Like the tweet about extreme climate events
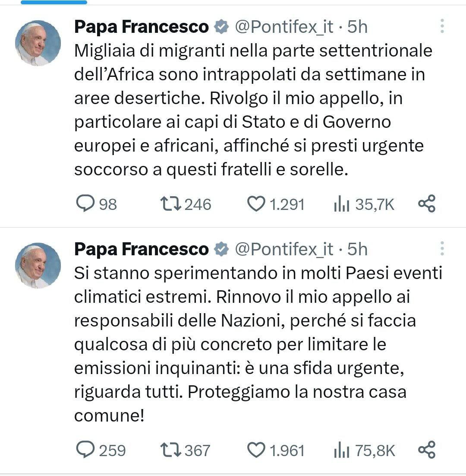Screen dimensions: 466x476 pos(256,450)
